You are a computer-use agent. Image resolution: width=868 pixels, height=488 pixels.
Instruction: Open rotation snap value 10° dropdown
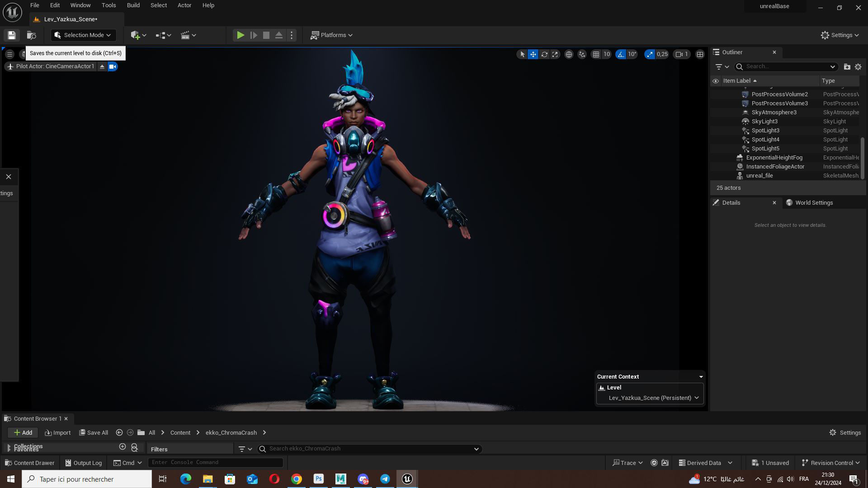click(632, 54)
